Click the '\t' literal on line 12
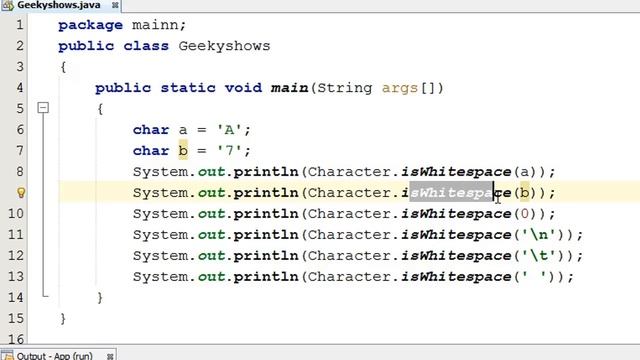Screen dimensions: 640x360 pyautogui.click(x=539, y=256)
